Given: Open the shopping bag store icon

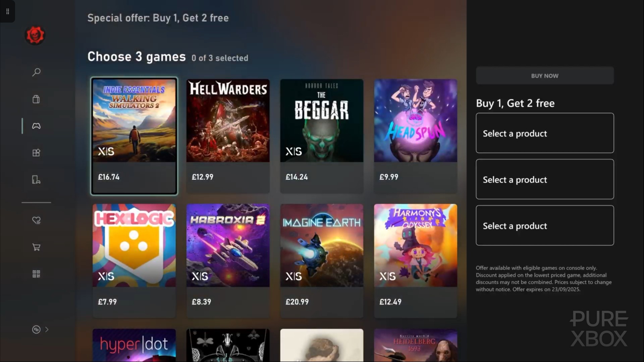Looking at the screenshot, I should coord(36,99).
